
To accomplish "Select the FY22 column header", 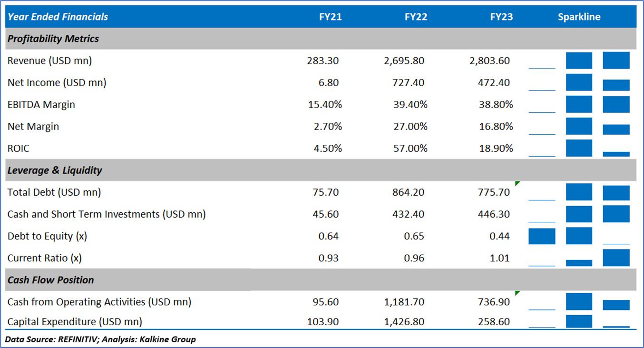I will (x=416, y=17).
